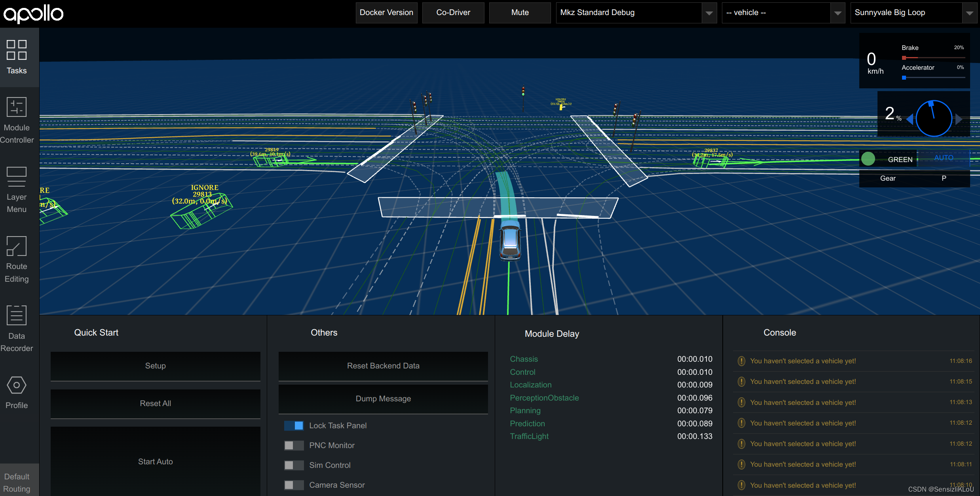Screen dimensions: 980x496
Task: Click the left steering arrow indicator
Action: tap(910, 119)
